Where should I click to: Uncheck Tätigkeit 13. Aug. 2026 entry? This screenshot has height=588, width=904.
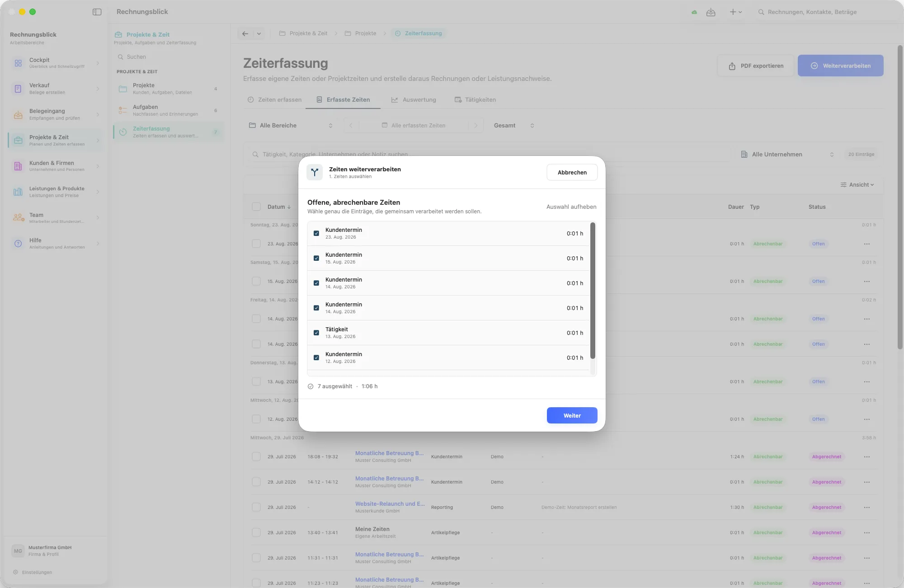tap(316, 333)
